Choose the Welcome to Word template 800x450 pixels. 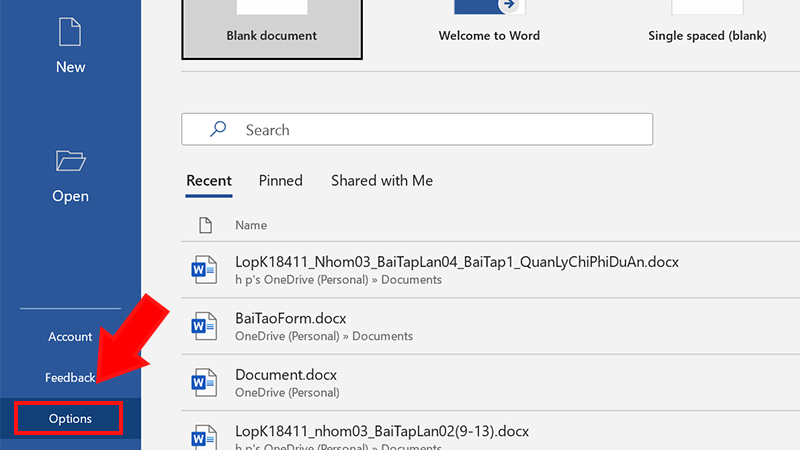tap(489, 35)
